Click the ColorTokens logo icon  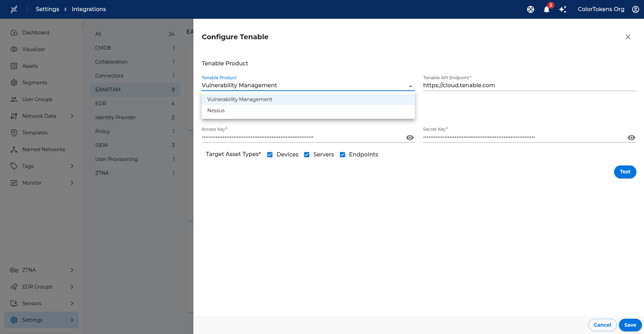point(14,9)
